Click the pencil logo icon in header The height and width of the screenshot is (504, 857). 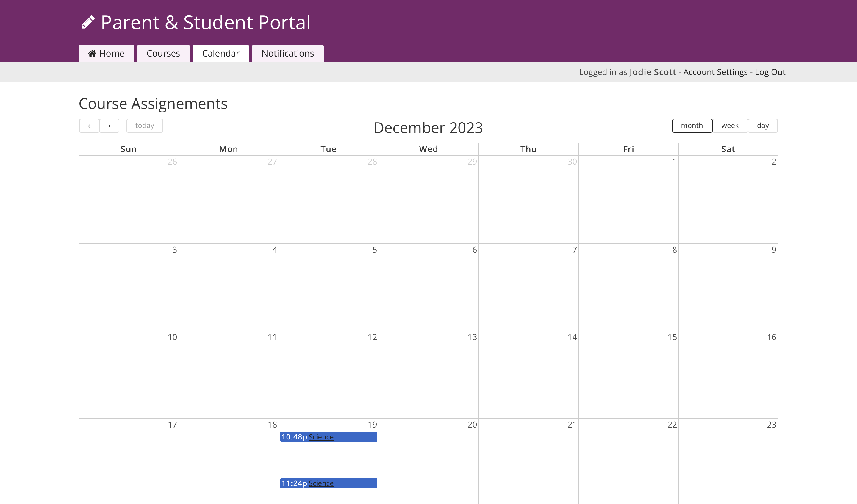(88, 22)
